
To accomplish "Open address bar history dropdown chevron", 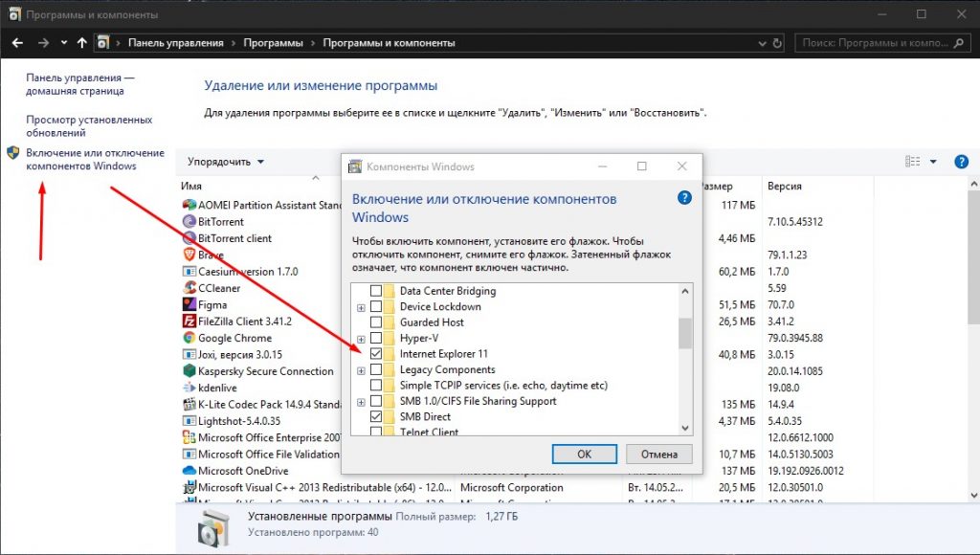I will pos(762,43).
